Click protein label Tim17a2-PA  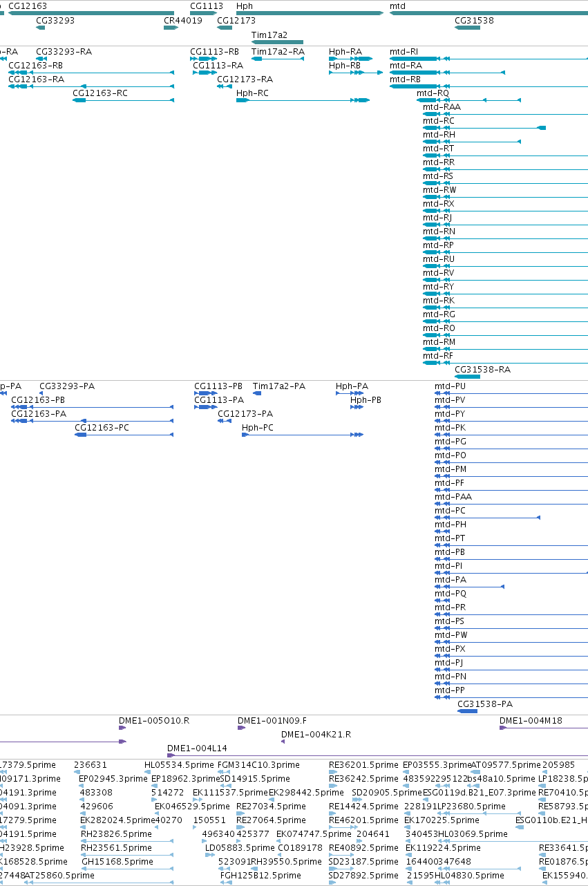coord(279,386)
